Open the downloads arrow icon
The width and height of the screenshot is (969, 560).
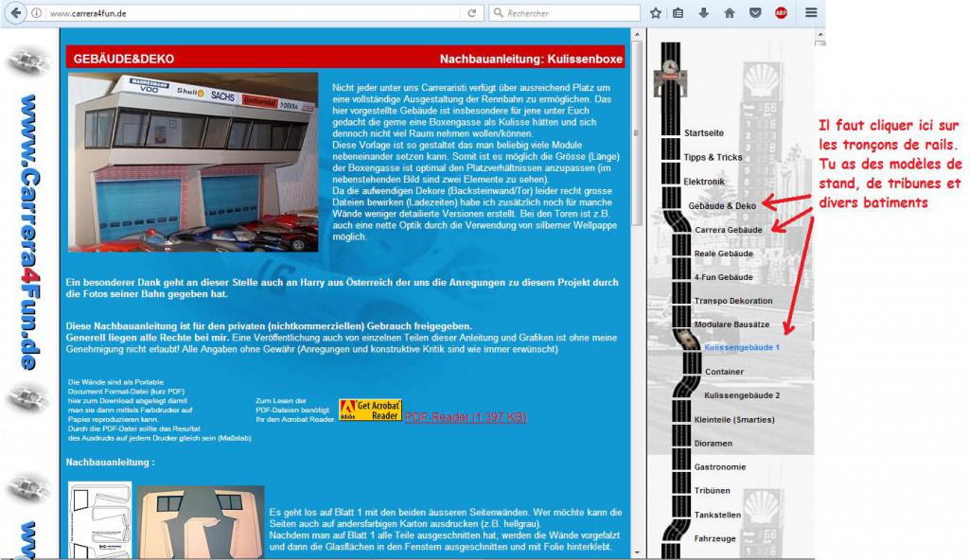704,13
